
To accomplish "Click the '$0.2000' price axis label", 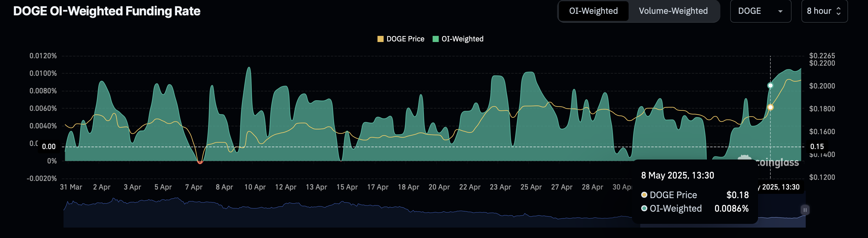I will pyautogui.click(x=822, y=86).
